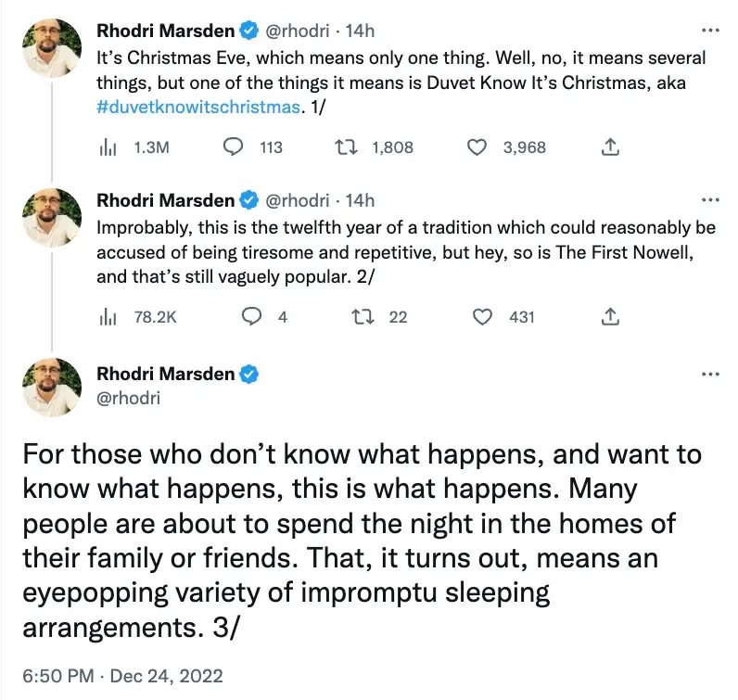Reply to the tweet with 113 comments
This screenshot has height=700, width=738.
coord(235,146)
